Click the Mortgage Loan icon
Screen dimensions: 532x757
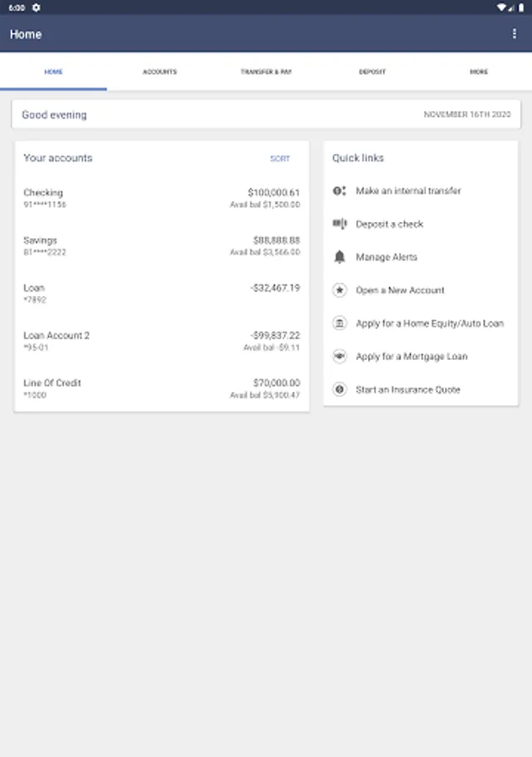click(340, 357)
